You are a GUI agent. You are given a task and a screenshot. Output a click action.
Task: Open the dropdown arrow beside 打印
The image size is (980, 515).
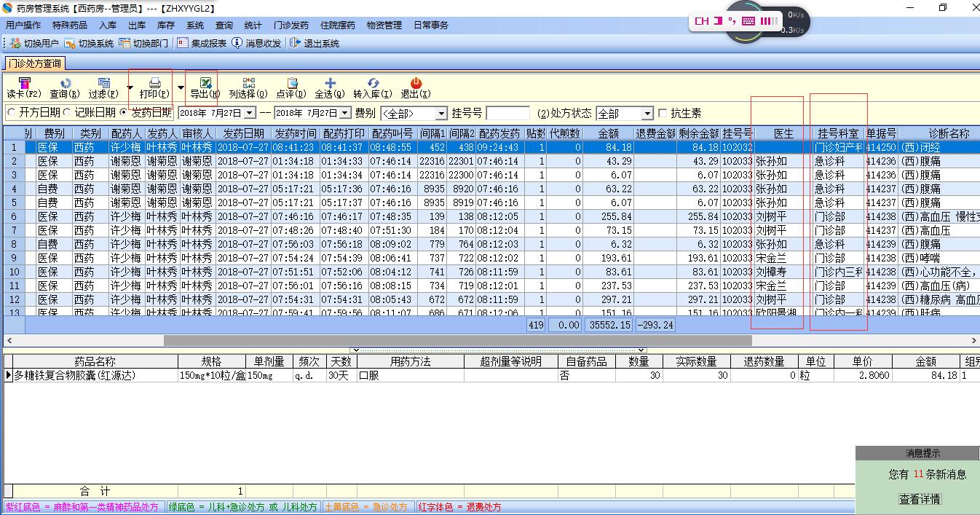181,88
